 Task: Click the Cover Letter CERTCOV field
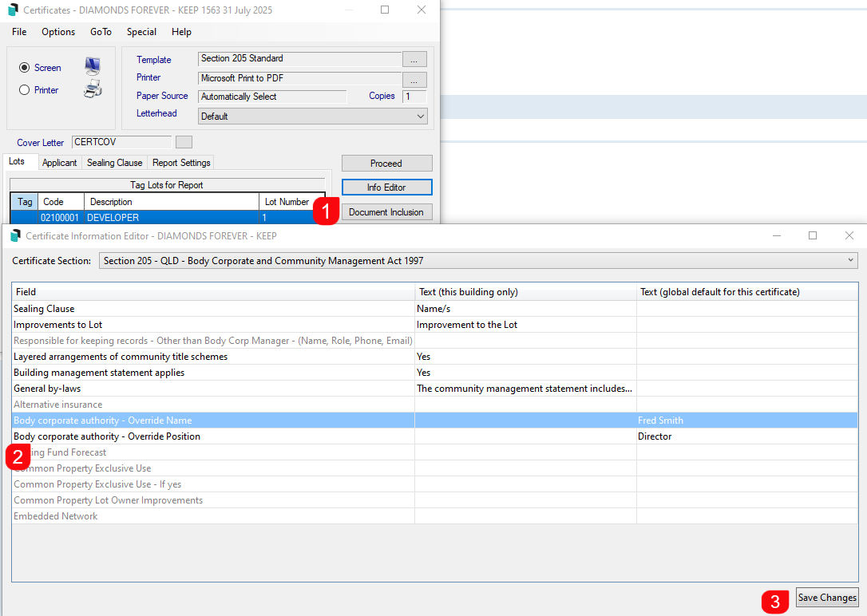pos(121,142)
